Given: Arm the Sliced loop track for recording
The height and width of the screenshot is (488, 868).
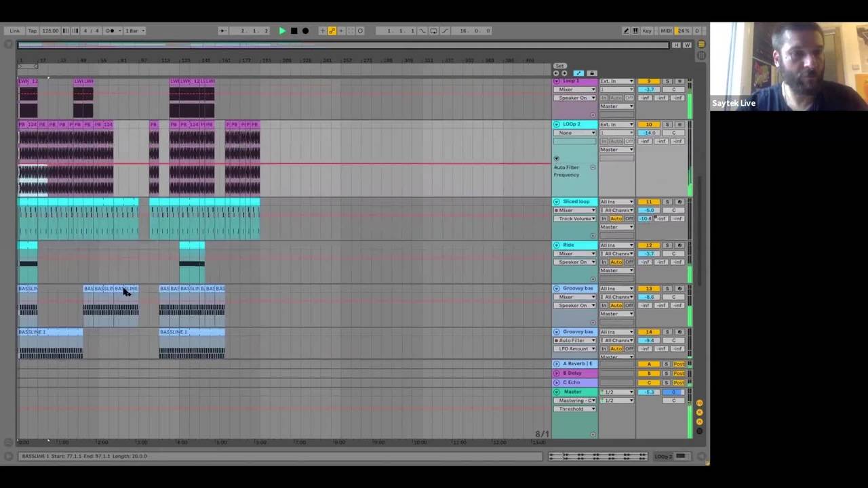Looking at the screenshot, I should tap(679, 202).
